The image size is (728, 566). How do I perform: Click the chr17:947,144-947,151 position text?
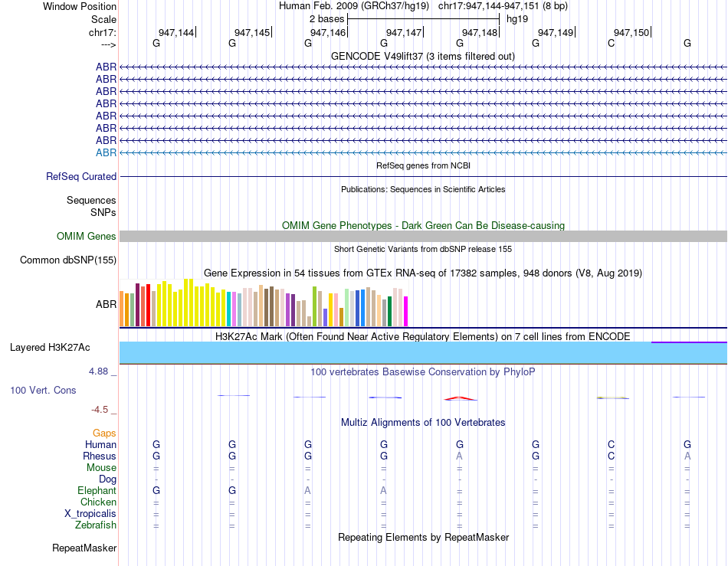click(x=503, y=6)
